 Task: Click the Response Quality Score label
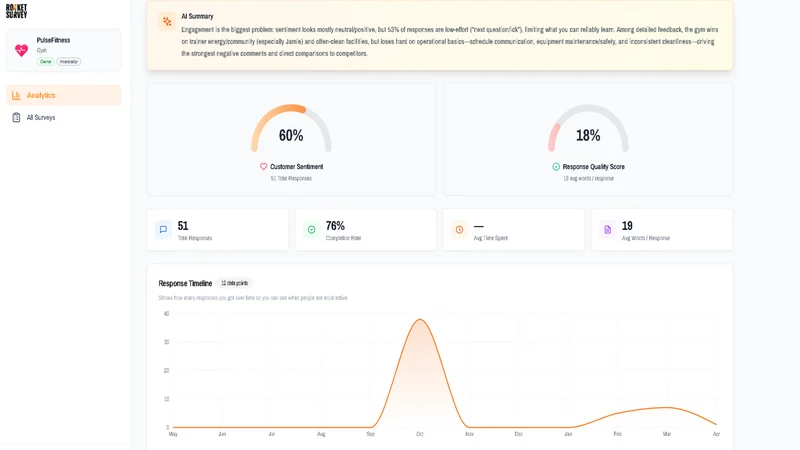click(593, 166)
